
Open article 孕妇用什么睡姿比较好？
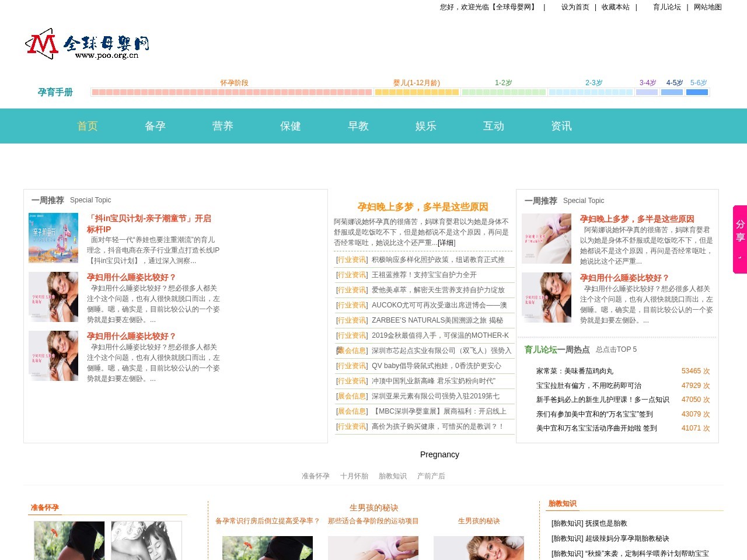click(x=130, y=278)
